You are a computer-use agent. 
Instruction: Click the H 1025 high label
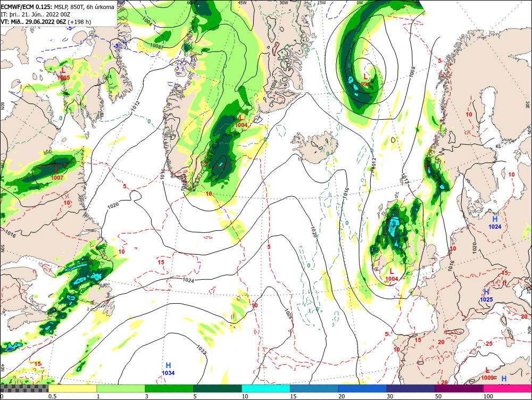click(486, 296)
